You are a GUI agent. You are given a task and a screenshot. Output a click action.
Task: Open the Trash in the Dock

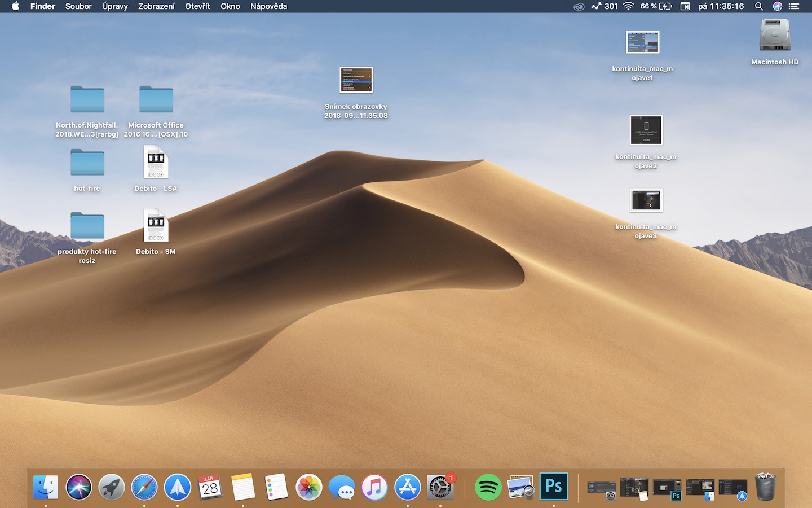coord(765,487)
